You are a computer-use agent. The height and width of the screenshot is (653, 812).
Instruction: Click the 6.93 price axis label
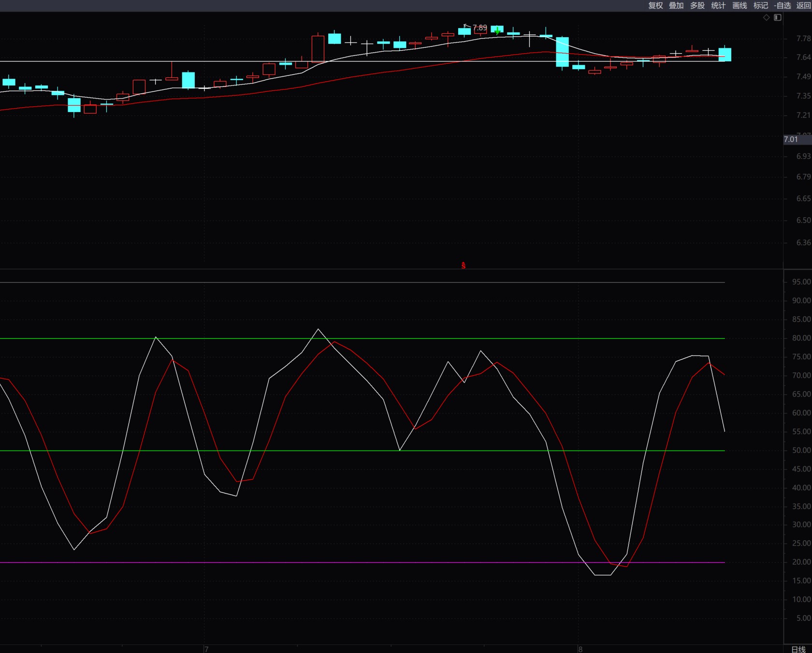803,156
